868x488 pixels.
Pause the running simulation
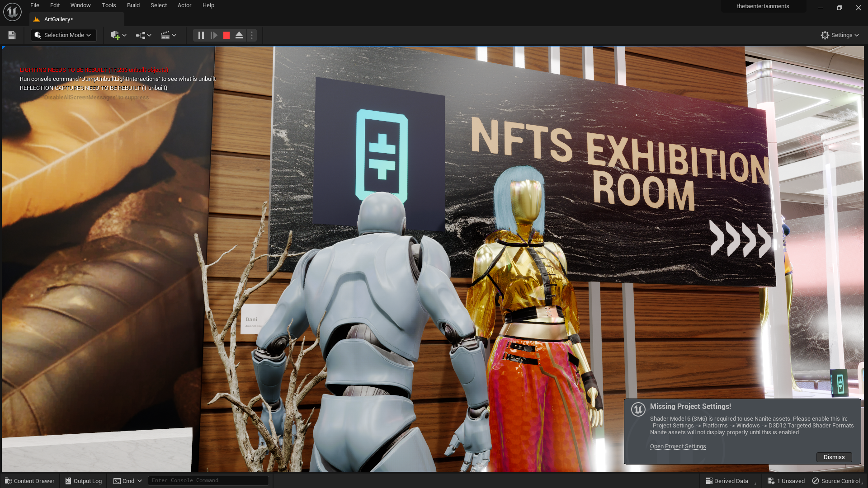click(x=201, y=35)
